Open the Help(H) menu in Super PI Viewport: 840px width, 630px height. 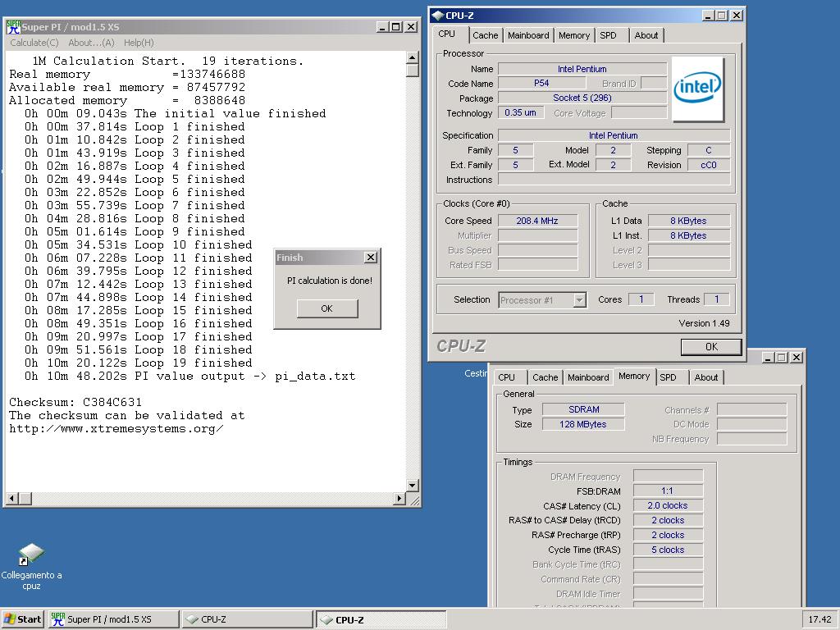pyautogui.click(x=139, y=43)
